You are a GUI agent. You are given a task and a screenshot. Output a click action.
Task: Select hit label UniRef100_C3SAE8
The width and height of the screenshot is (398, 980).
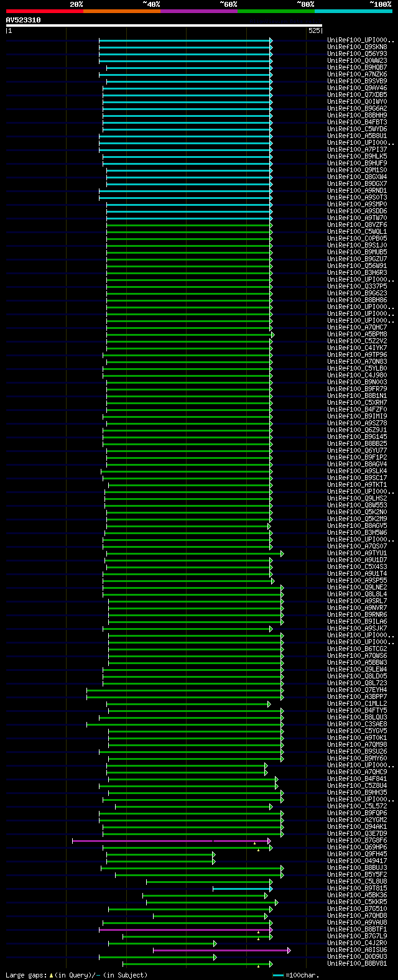(x=357, y=724)
